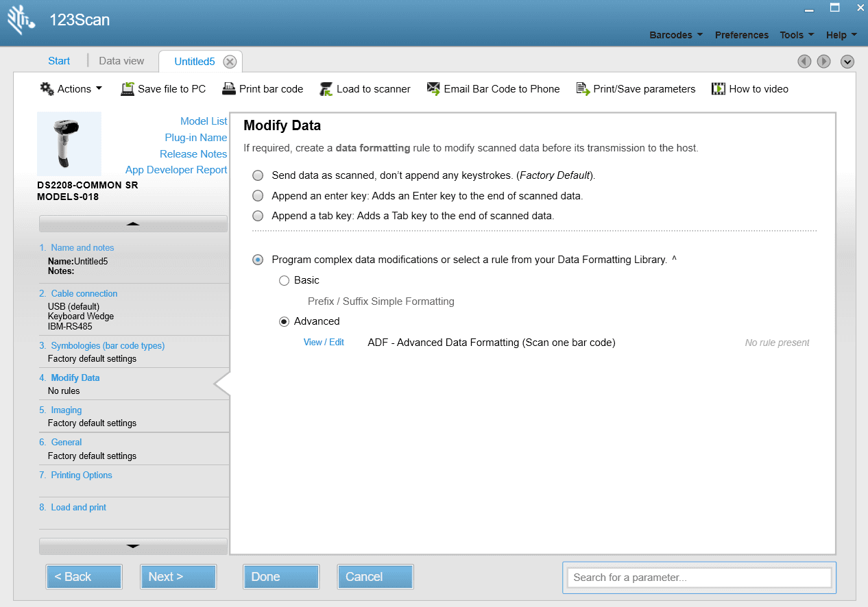The height and width of the screenshot is (607, 868).
Task: Open the Preferences menu
Action: tap(741, 35)
